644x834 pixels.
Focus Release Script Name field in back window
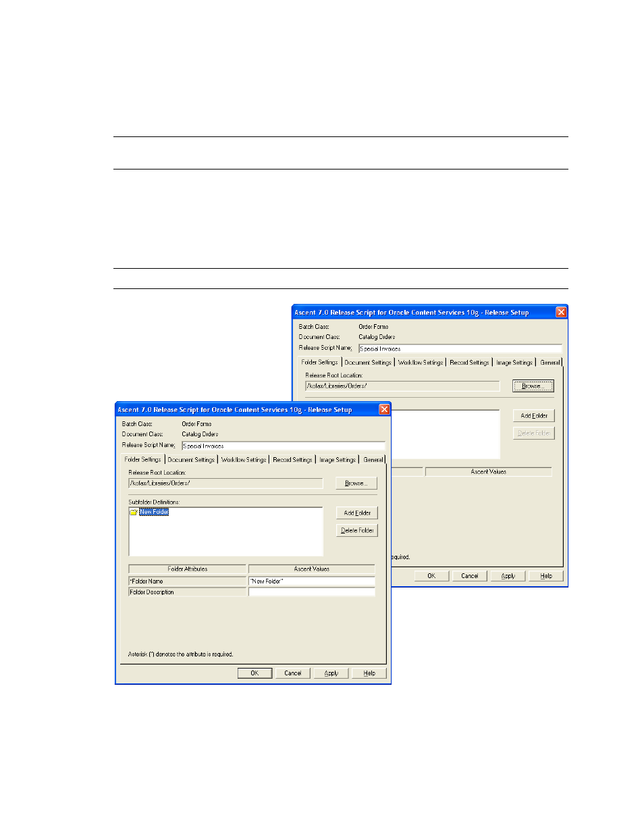(x=460, y=348)
